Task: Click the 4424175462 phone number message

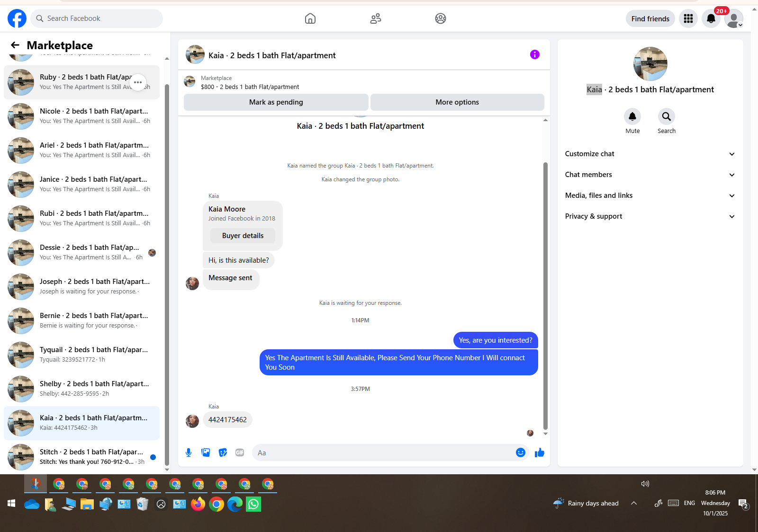Action: (227, 420)
